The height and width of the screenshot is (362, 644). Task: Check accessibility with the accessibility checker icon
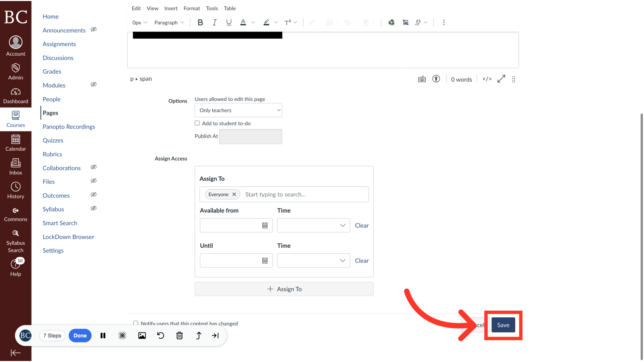pos(436,79)
